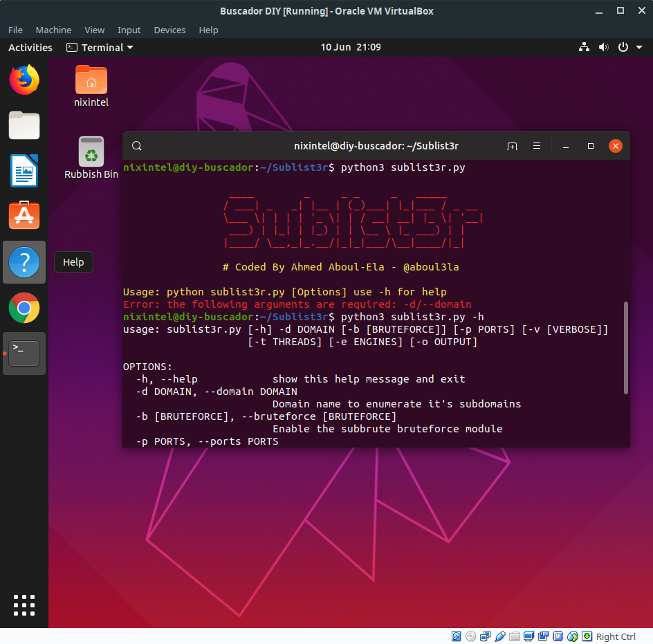The image size is (653, 644).
Task: Click the red Error required arguments line
Action: point(297,304)
